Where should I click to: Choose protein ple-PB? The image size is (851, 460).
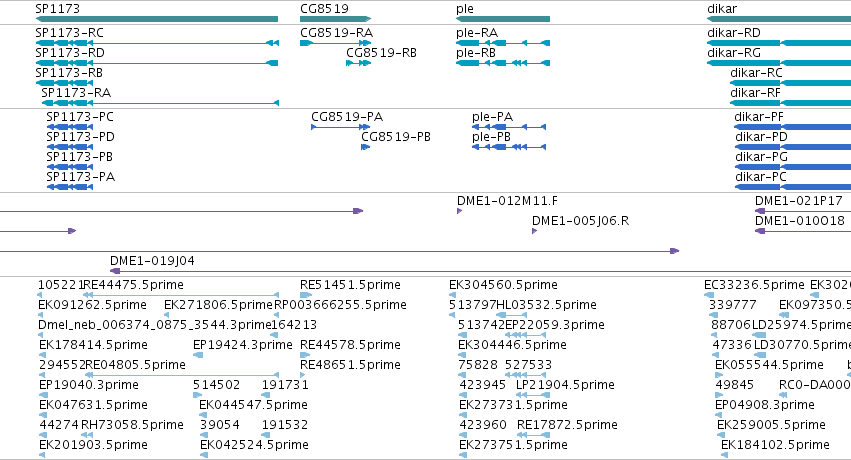492,137
